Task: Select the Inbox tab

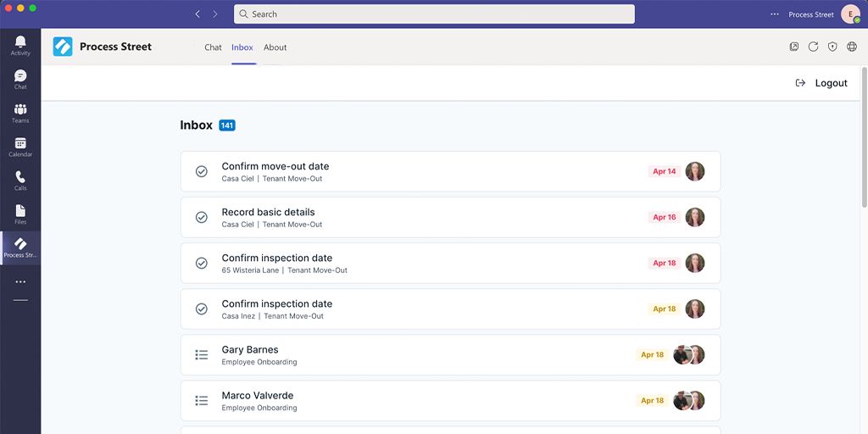Action: click(242, 47)
